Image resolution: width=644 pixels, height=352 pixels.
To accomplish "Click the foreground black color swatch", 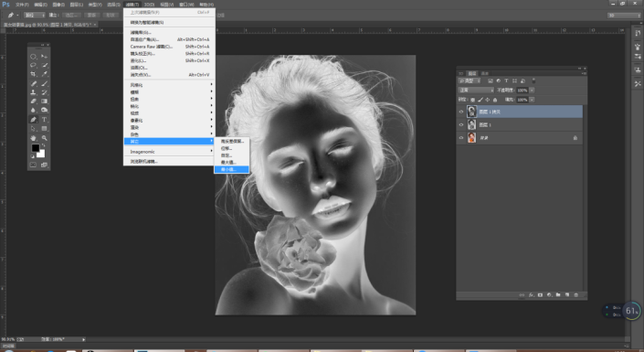I will (x=36, y=148).
